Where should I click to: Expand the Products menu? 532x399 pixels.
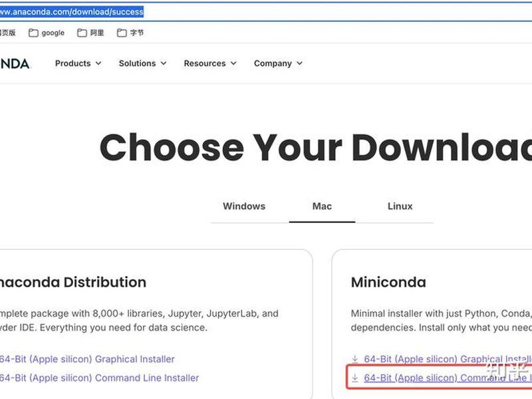[78, 63]
